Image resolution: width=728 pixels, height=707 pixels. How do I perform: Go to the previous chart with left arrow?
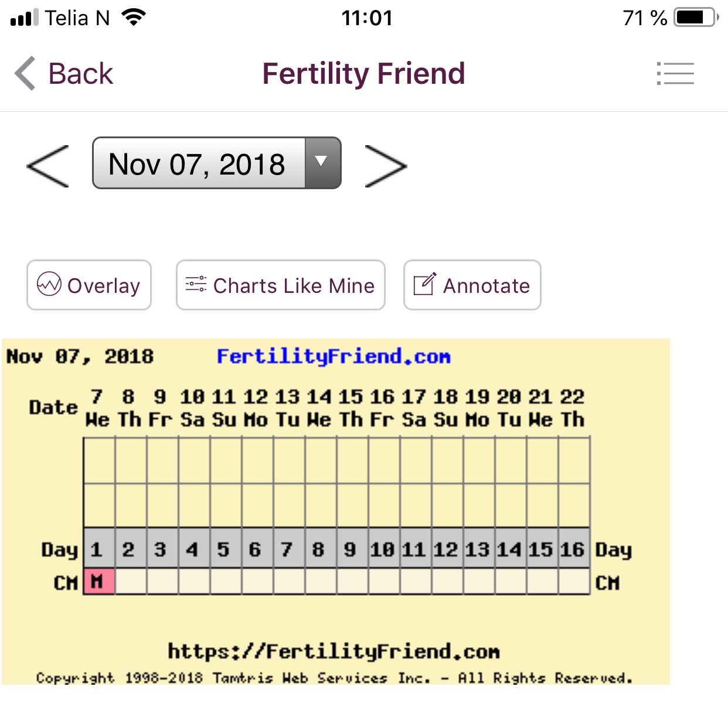point(48,166)
